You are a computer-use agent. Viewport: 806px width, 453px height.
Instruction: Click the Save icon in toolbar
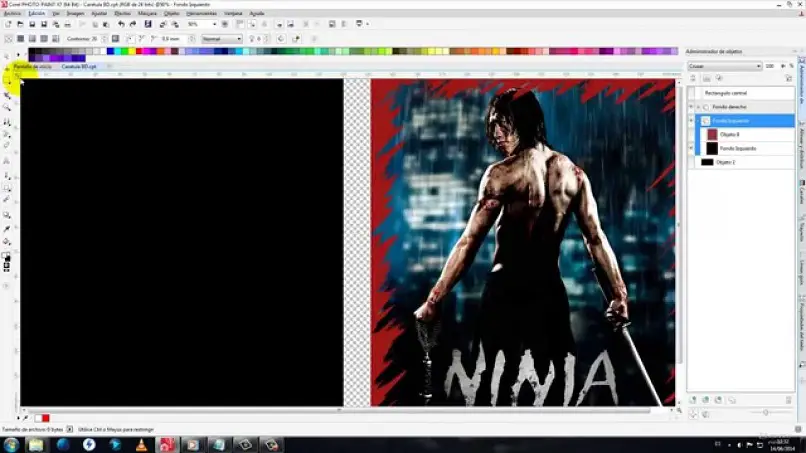pos(32,24)
